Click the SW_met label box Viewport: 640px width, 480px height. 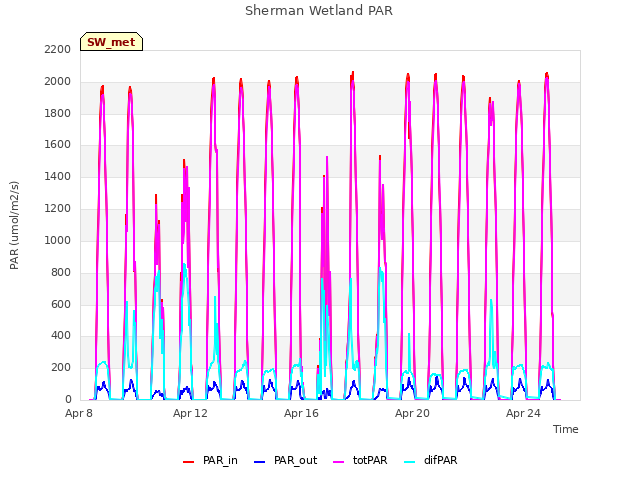(111, 42)
